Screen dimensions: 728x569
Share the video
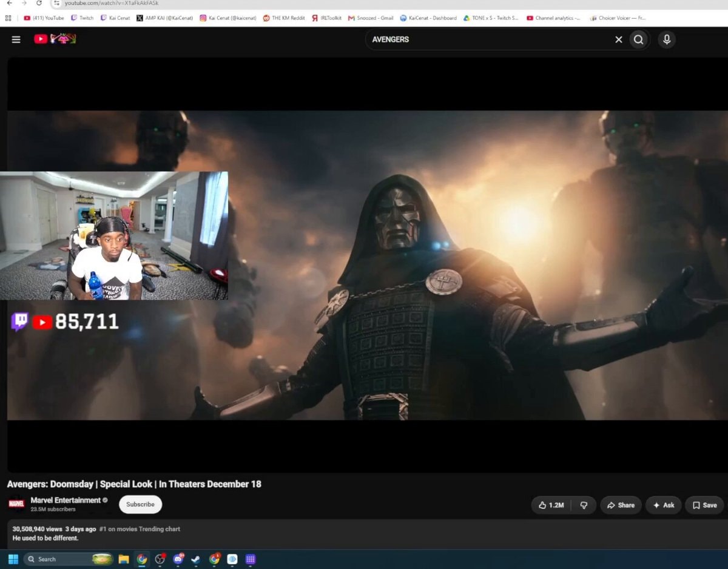pos(621,505)
